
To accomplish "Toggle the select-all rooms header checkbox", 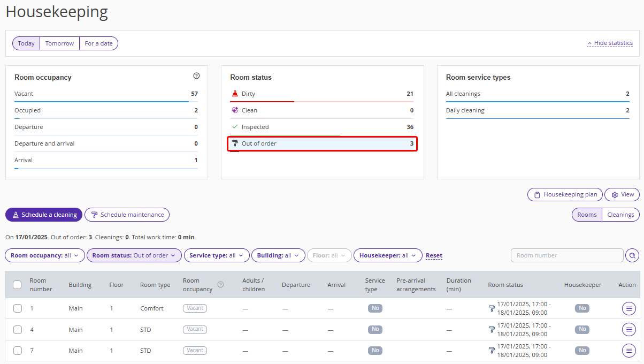I will coord(17,285).
